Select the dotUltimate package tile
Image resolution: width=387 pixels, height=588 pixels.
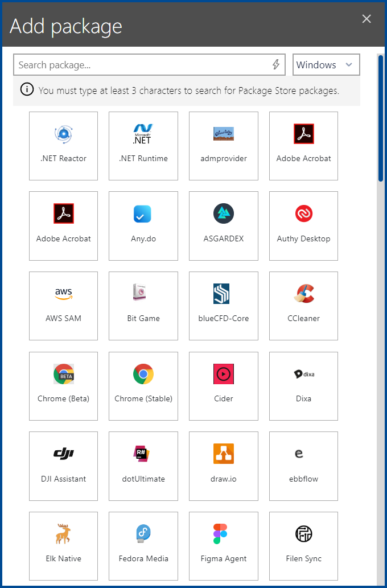point(143,466)
